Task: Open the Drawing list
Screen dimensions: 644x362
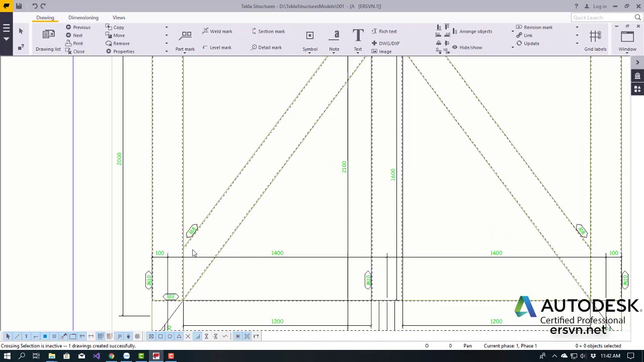Action: click(x=48, y=40)
